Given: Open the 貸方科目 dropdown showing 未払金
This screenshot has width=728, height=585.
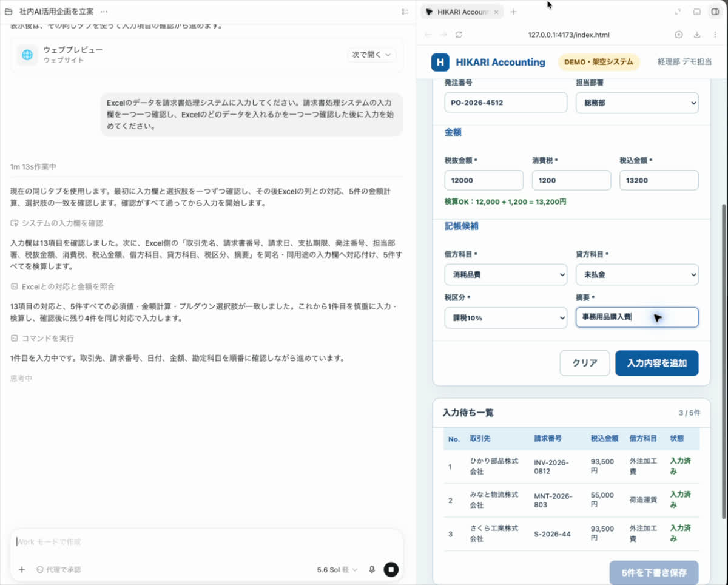Looking at the screenshot, I should tap(637, 274).
